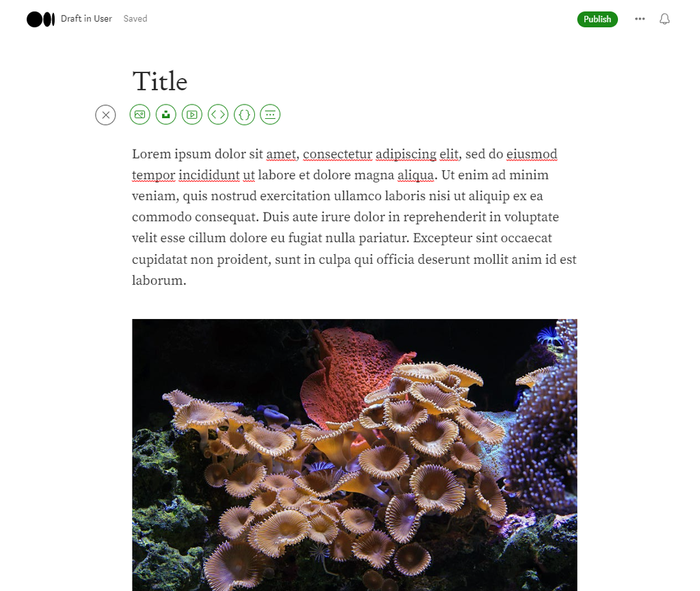Click the underlined word 'adipiscing'

(406, 154)
